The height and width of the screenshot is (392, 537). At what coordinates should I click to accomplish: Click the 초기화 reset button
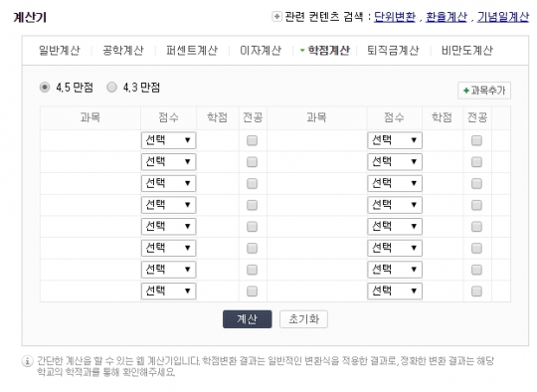click(303, 319)
